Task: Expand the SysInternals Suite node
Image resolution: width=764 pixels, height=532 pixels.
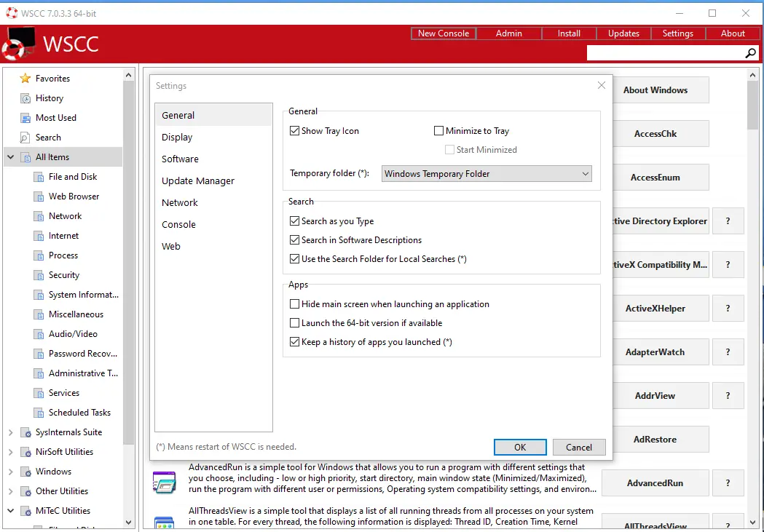Action: 11,432
